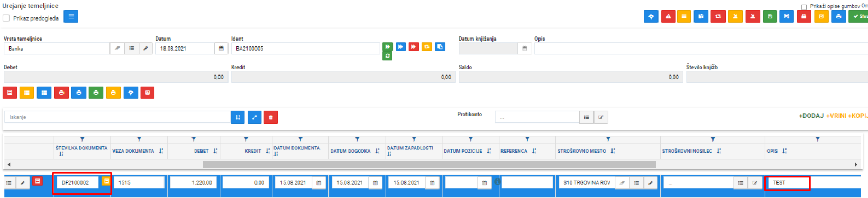Click the green printer icon below Debet

point(96,92)
